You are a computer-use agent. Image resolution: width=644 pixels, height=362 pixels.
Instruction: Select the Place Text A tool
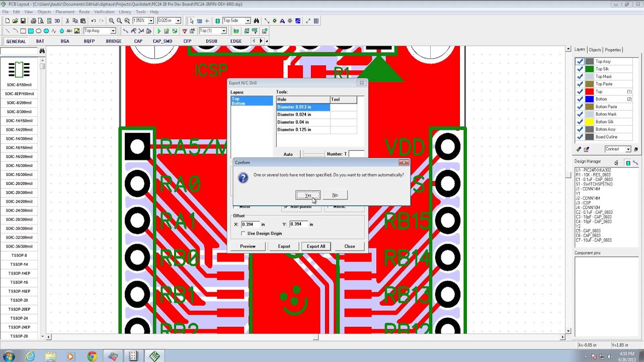282,21
